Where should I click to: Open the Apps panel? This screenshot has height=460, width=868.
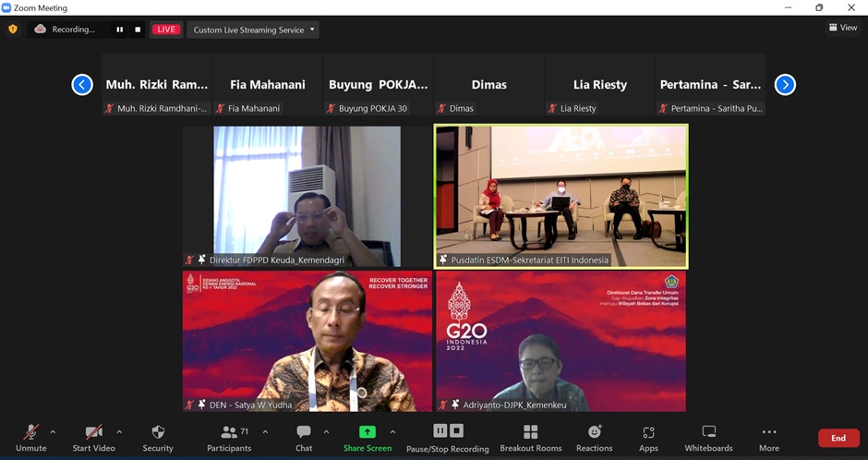click(x=648, y=437)
